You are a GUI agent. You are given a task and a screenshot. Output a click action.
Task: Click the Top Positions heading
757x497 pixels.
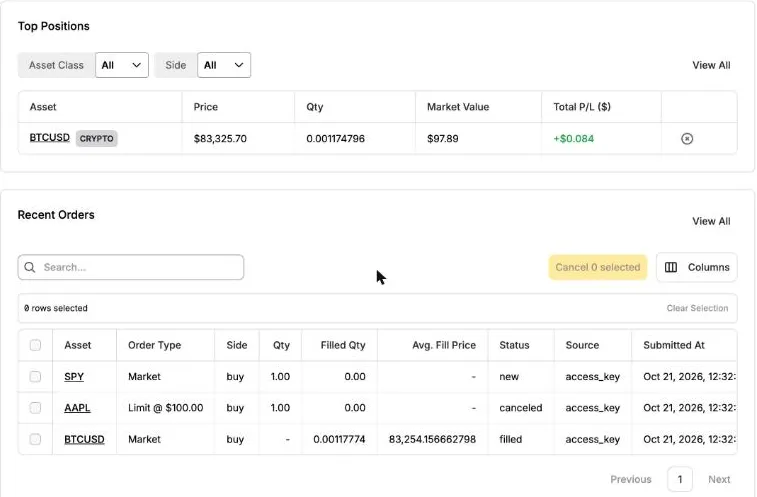click(x=54, y=26)
